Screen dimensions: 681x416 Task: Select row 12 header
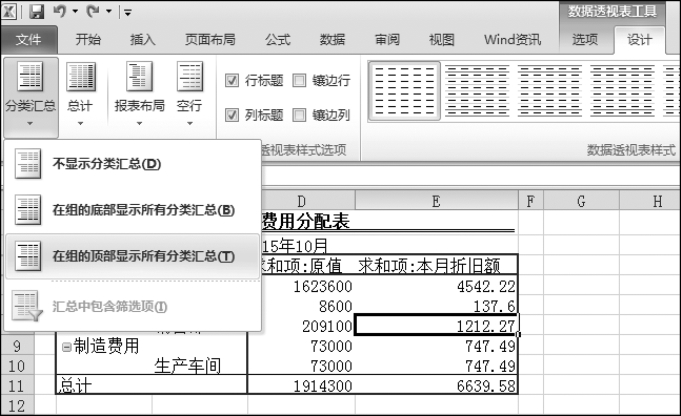(17, 406)
